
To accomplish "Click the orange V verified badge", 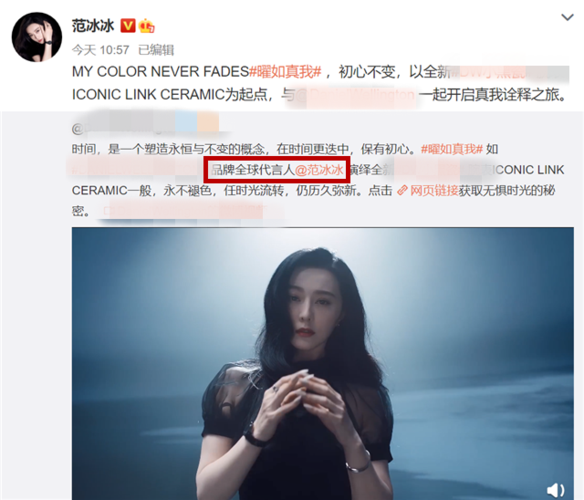I will click(128, 26).
